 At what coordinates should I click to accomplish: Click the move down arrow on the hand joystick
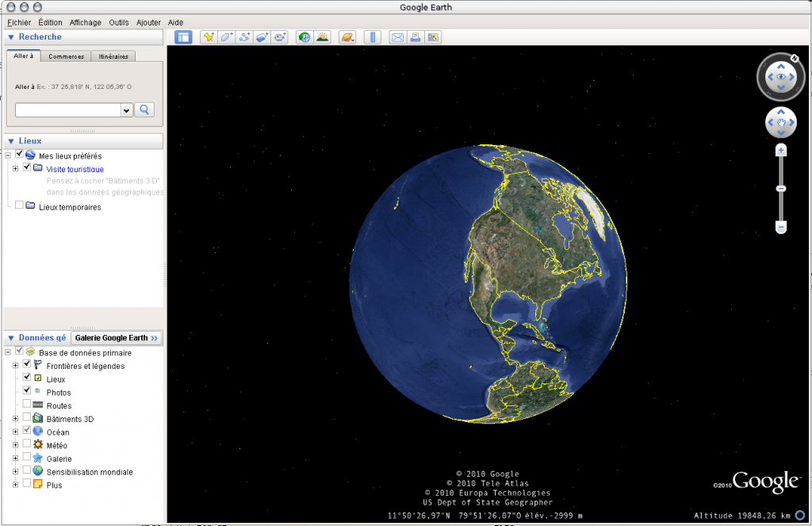click(x=781, y=132)
